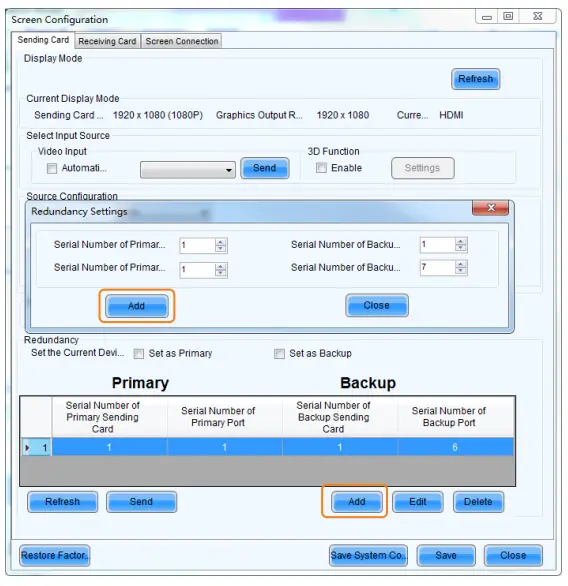Click Add button below redundancy table
Viewport: 568px width, 586px height.
click(356, 502)
